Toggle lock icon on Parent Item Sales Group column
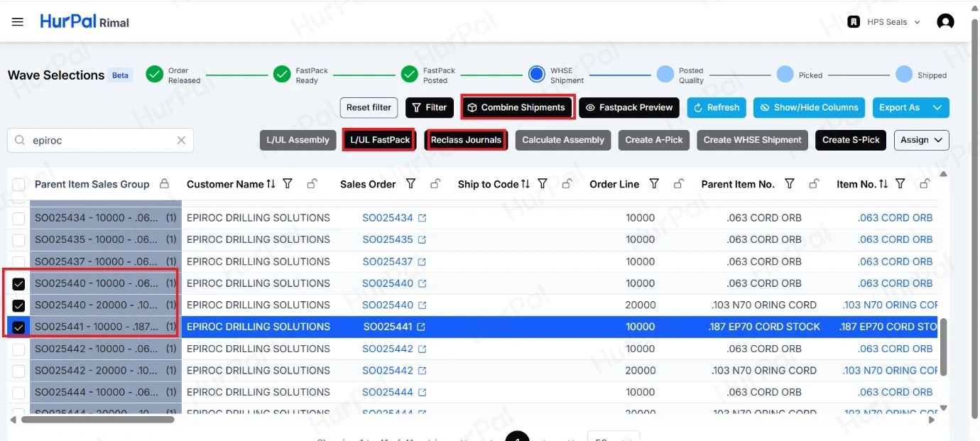This screenshot has width=980, height=441. (164, 184)
